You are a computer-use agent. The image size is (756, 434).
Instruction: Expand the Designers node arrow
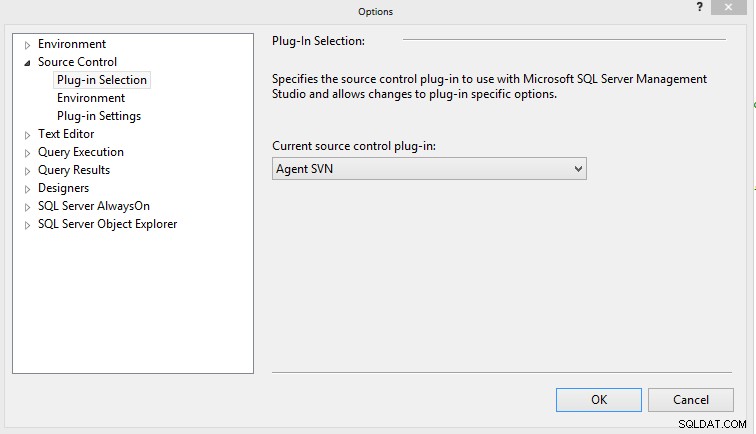point(27,189)
